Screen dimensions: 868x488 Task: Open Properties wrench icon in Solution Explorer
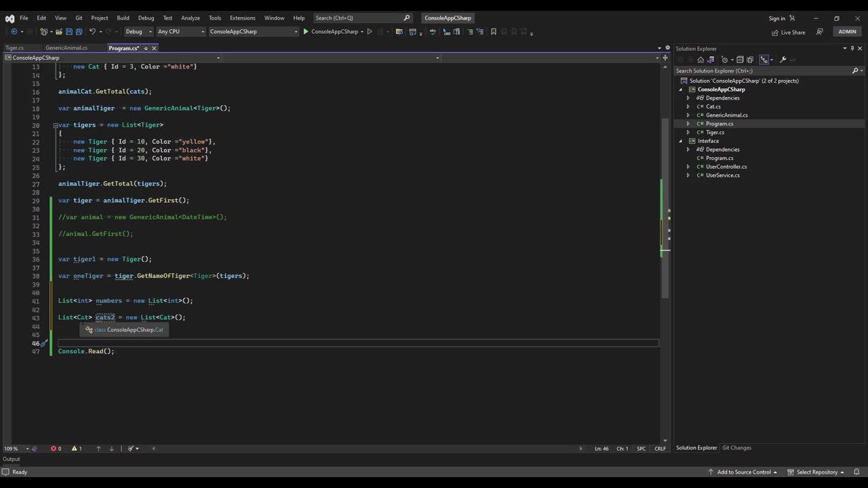783,60
